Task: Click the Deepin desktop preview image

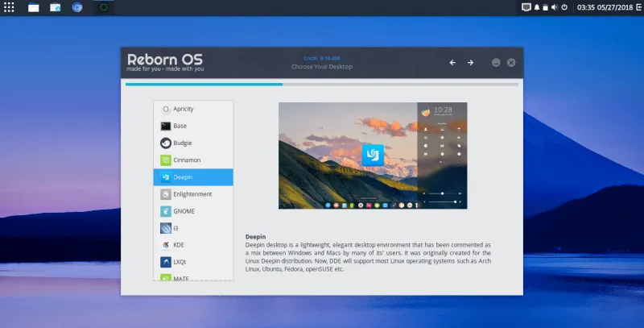Action: tap(373, 156)
